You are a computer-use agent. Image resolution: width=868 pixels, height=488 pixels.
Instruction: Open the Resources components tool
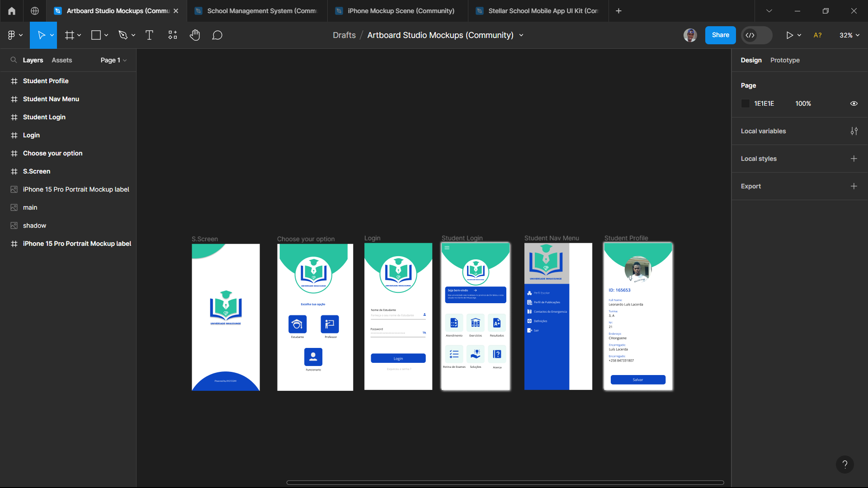(173, 35)
